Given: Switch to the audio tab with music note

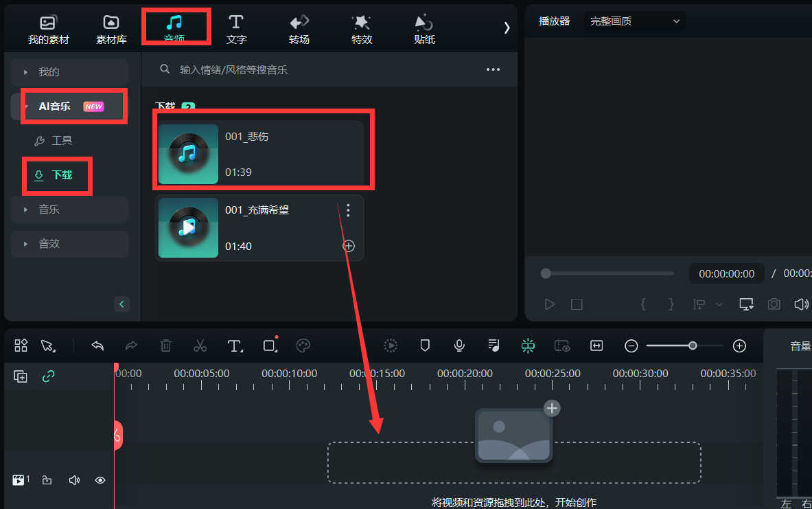Looking at the screenshot, I should tap(174, 27).
